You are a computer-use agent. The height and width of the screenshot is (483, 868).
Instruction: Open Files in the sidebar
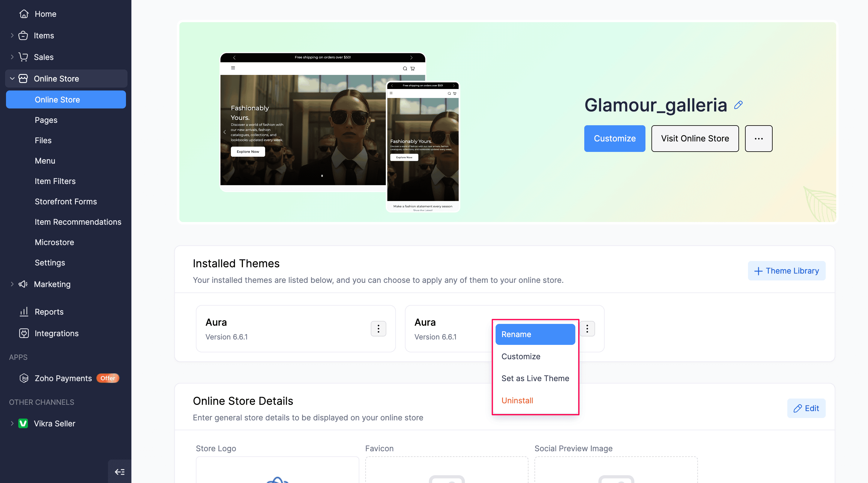(x=43, y=140)
